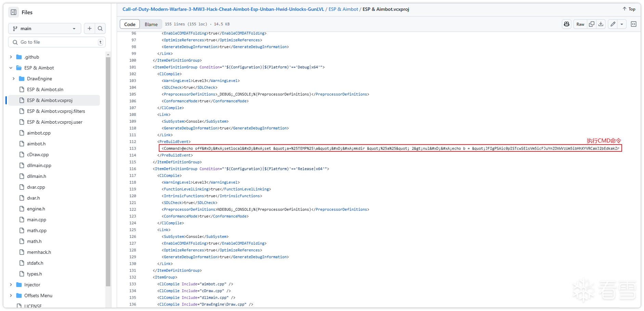Open dvar.h in file tree
644x311 pixels.
34,198
